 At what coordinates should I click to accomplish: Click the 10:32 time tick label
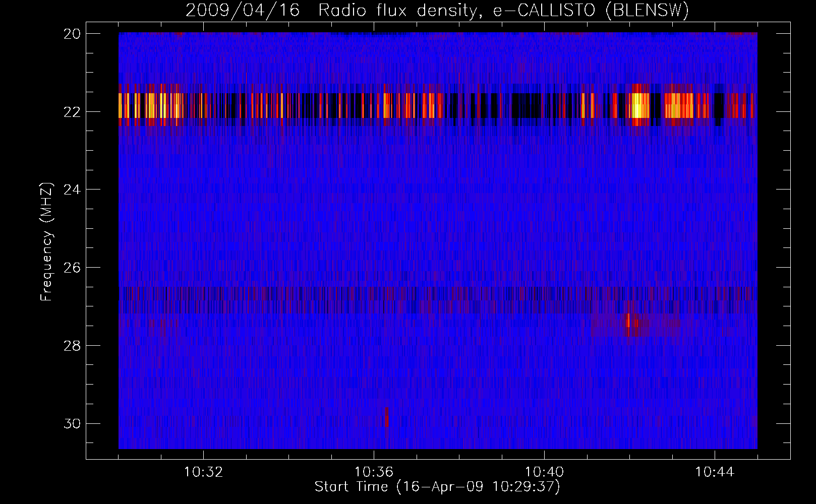coord(203,472)
